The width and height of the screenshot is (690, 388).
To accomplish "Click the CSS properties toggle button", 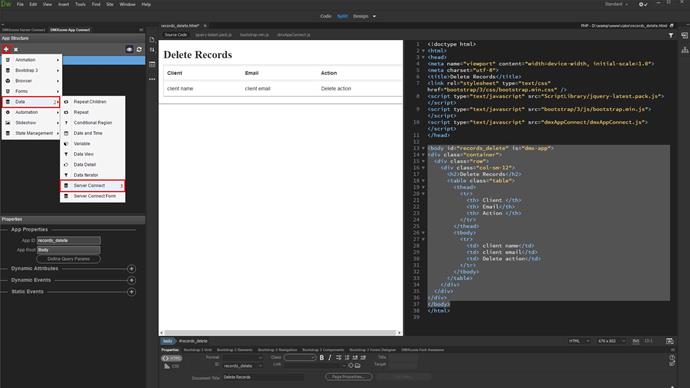I will pos(172,366).
